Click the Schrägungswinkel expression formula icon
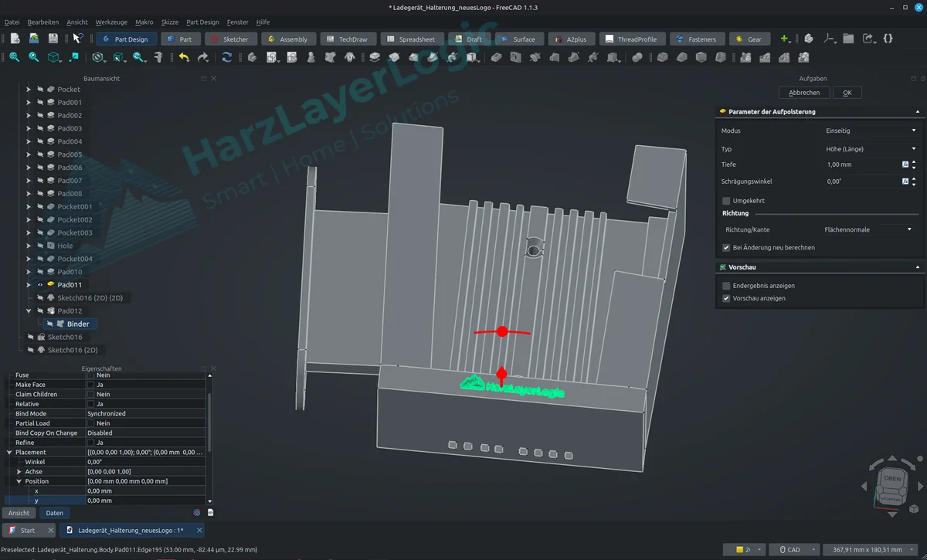The width and height of the screenshot is (927, 560). (x=905, y=182)
